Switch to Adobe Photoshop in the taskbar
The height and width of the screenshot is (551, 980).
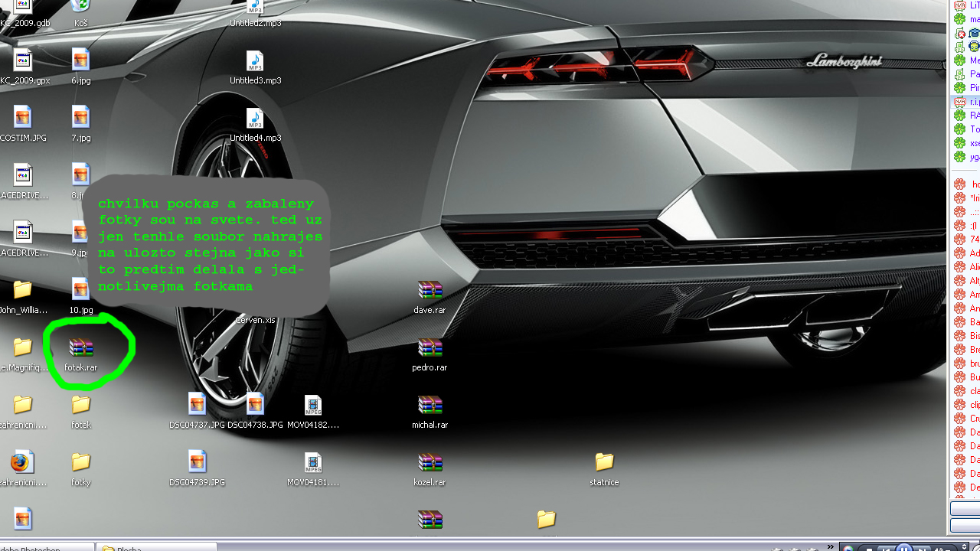pos(46,547)
